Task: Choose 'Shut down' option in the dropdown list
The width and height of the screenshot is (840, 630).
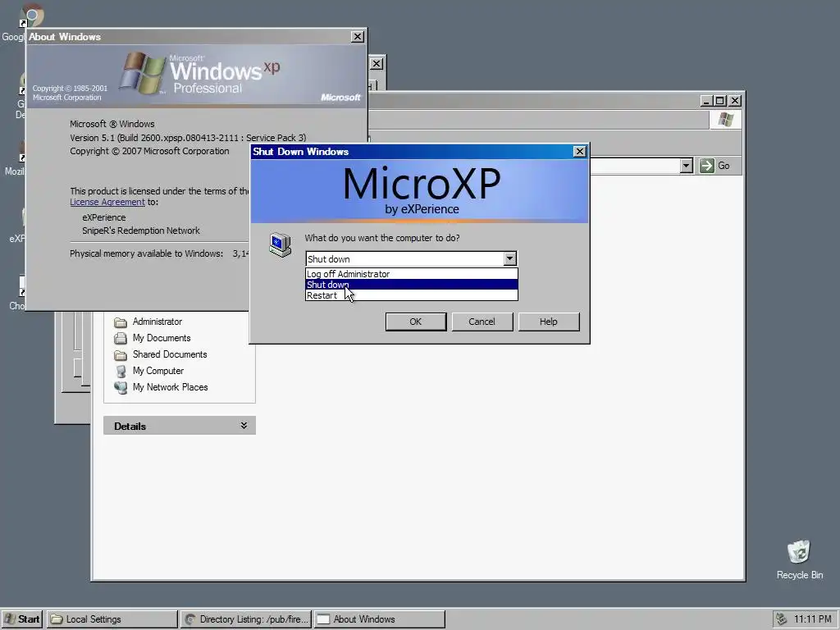Action: pyautogui.click(x=412, y=285)
